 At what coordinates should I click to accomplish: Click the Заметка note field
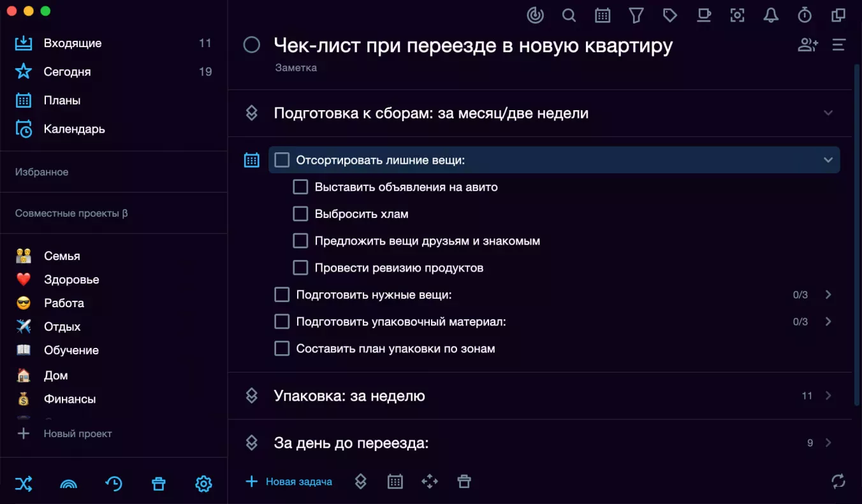pyautogui.click(x=296, y=68)
